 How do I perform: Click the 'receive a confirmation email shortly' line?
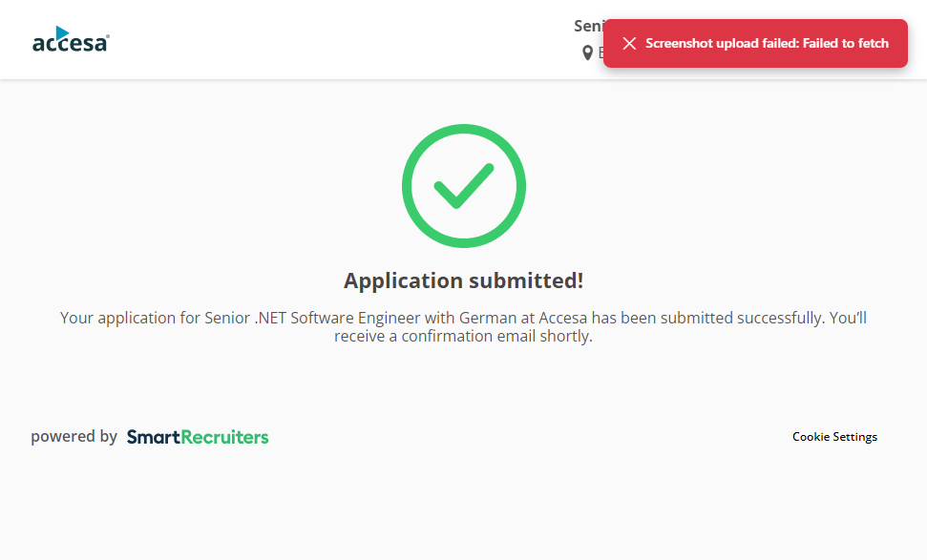[x=463, y=337]
